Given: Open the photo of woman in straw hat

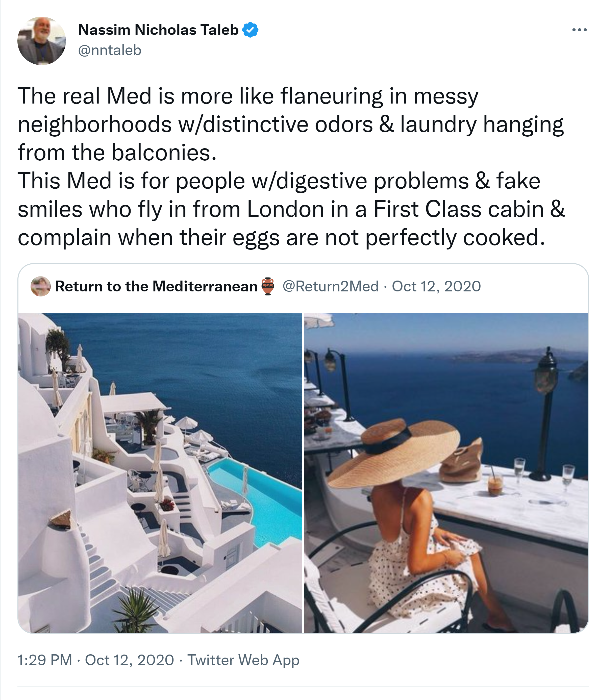Looking at the screenshot, I should 446,473.
